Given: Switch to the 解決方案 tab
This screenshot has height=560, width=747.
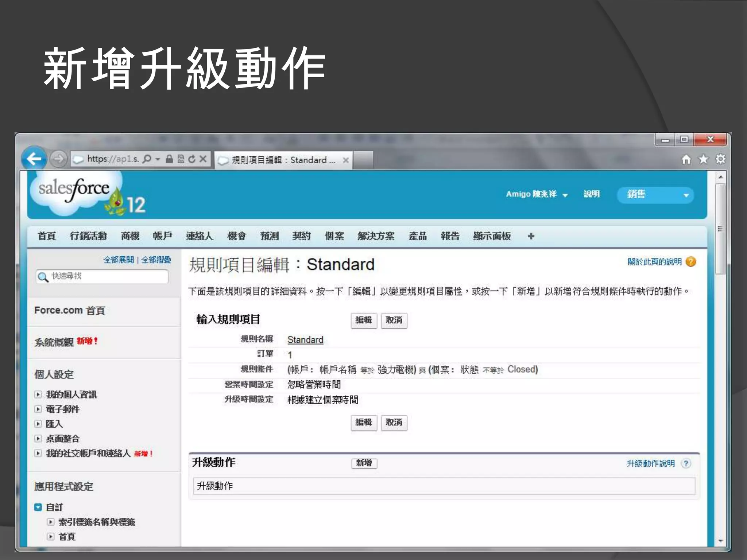Looking at the screenshot, I should click(376, 236).
